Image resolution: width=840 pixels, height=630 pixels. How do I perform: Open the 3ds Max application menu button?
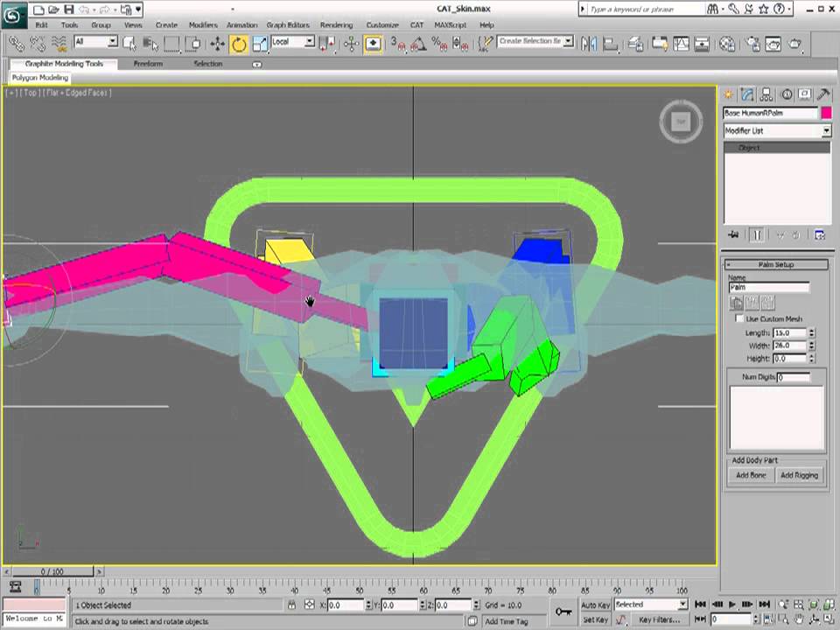click(x=13, y=16)
